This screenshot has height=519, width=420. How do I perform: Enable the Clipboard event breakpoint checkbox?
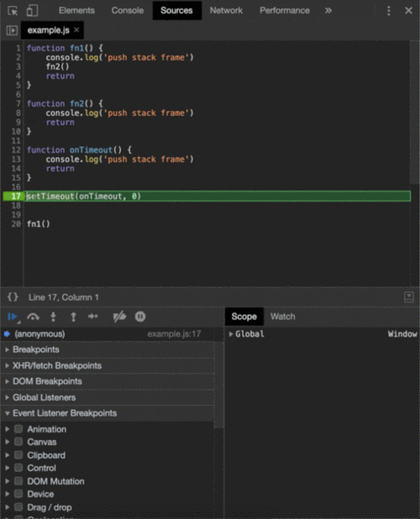(x=18, y=455)
